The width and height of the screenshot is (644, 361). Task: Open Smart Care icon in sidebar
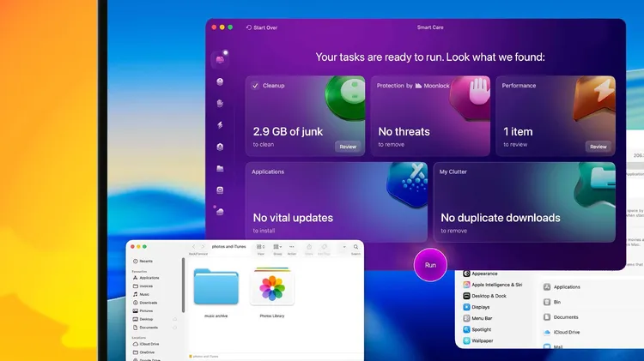(x=221, y=59)
